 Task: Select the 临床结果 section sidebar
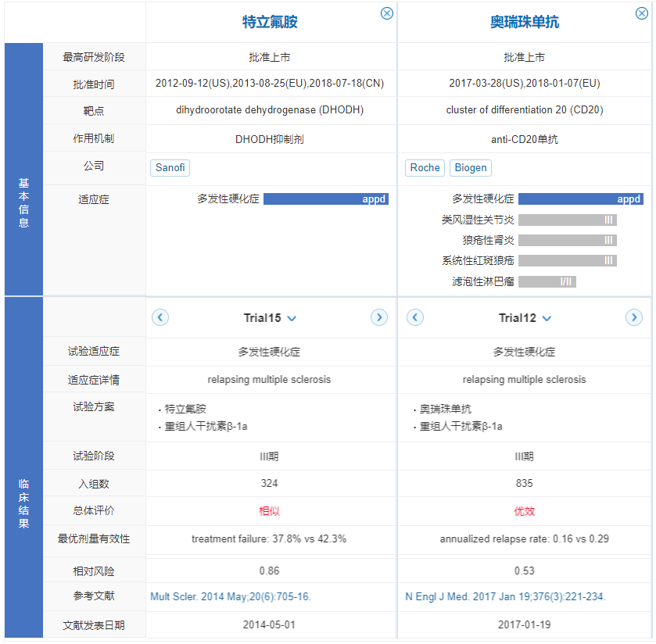click(x=23, y=467)
